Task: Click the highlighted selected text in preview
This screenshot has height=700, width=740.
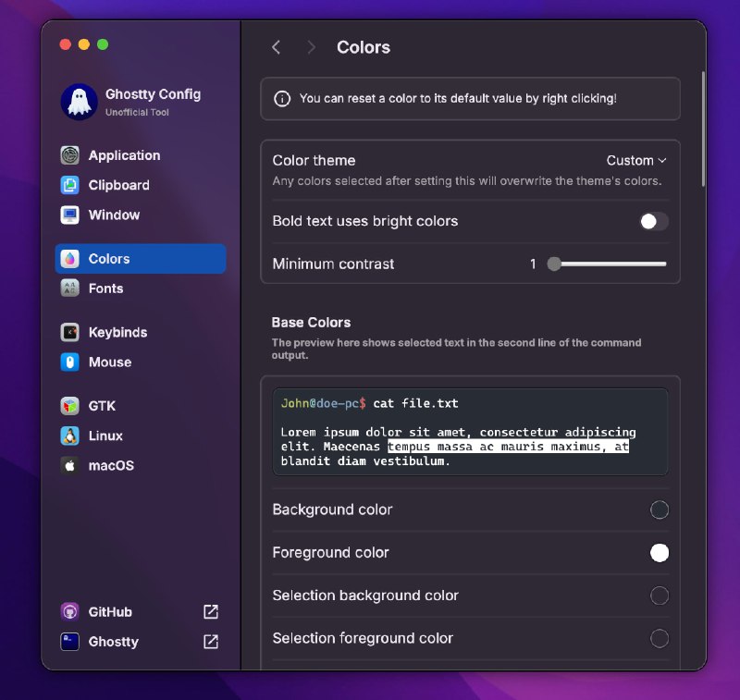Action: [x=508, y=447]
